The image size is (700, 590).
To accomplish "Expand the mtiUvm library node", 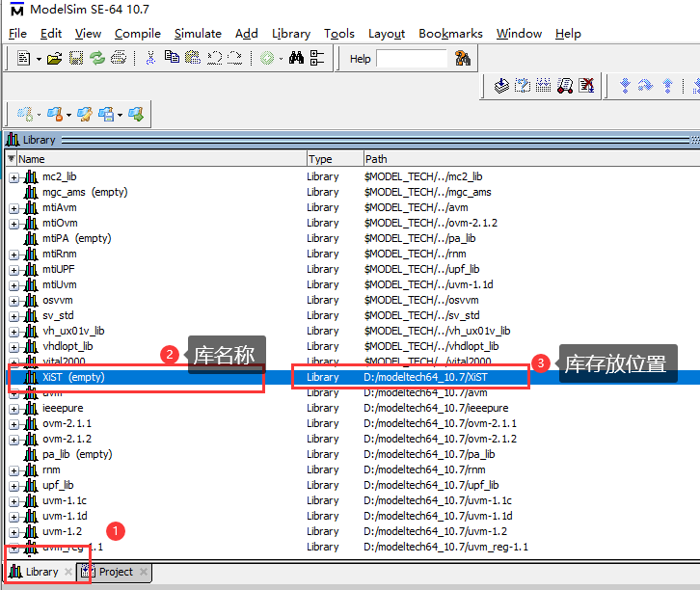I will pos(13,285).
